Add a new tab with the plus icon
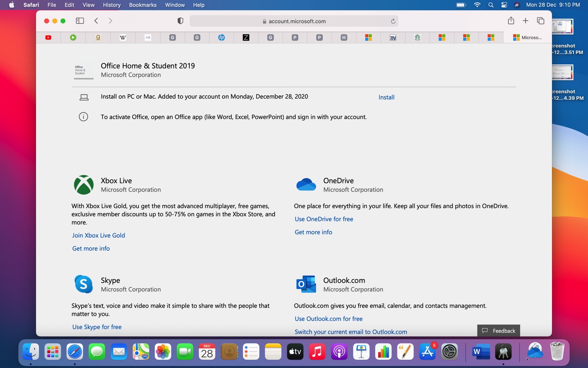 [x=526, y=21]
